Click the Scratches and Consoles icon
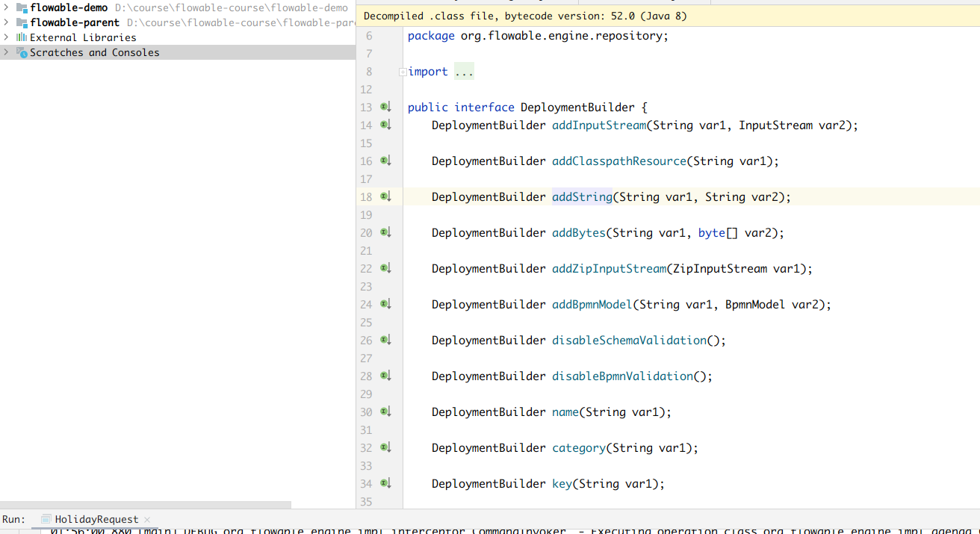 click(x=22, y=52)
